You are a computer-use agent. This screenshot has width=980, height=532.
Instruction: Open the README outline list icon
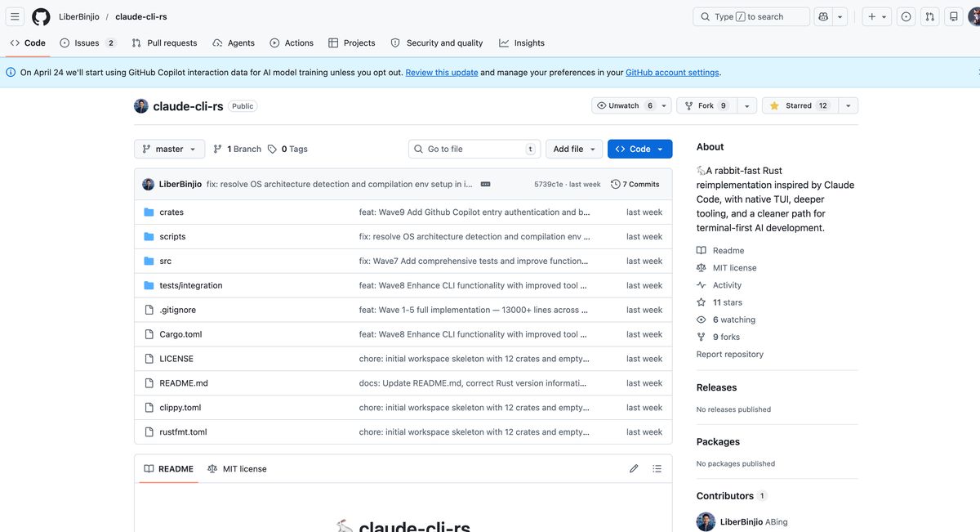(x=657, y=469)
